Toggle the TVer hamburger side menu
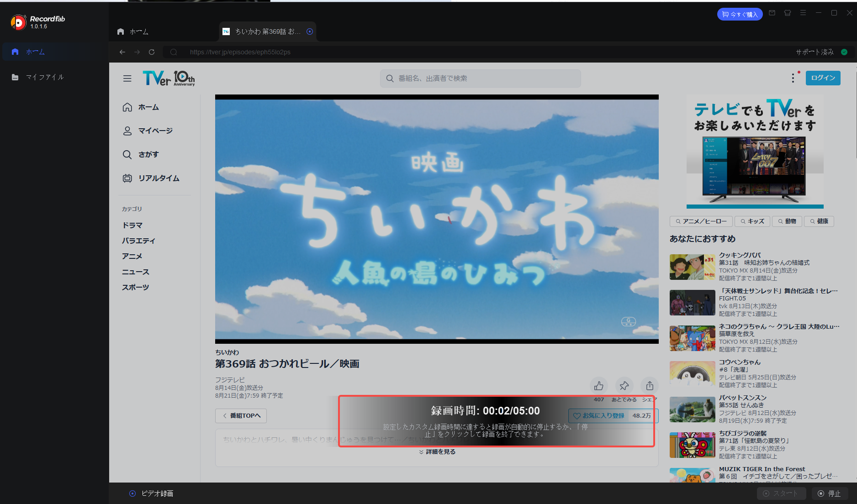This screenshot has width=857, height=504. pyautogui.click(x=127, y=79)
